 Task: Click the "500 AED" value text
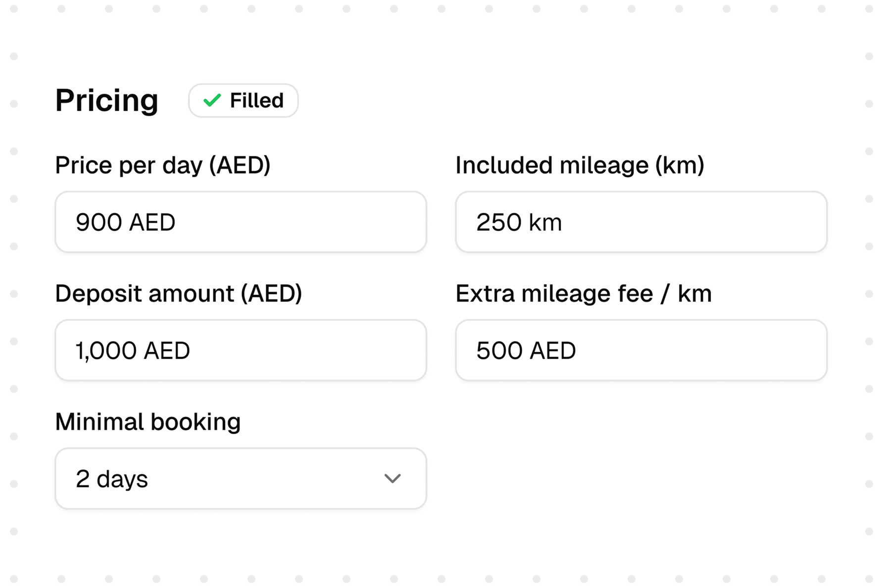pos(526,350)
